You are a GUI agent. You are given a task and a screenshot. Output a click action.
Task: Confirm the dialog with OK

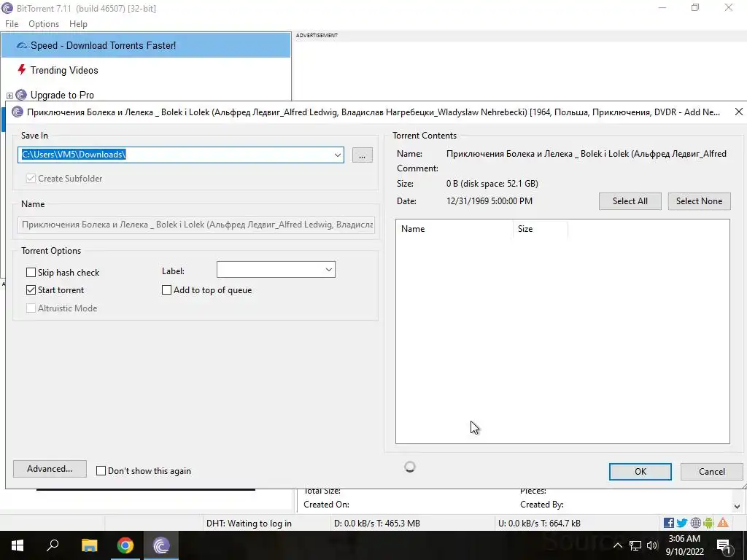pos(640,472)
